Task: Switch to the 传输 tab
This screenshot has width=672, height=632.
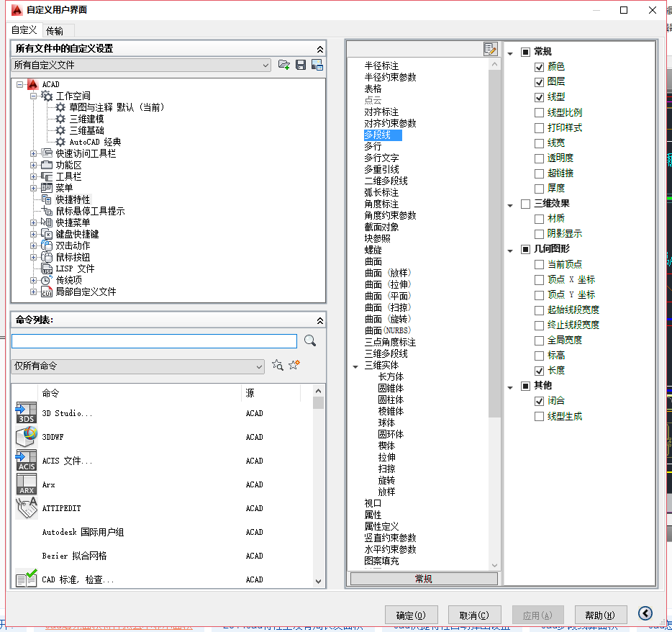Action: 55,31
